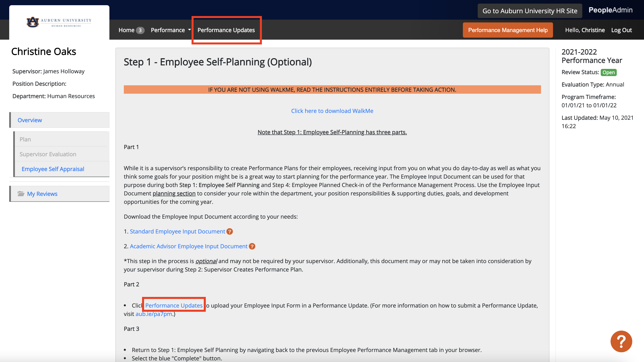
Task: Open the Academic Advisor Employee Input Document link
Action: [x=189, y=246]
